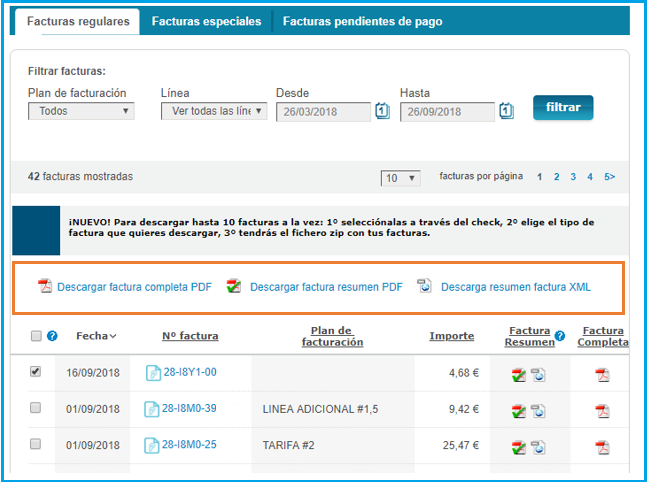This screenshot has width=647, height=482.
Task: Click the Desde date field
Action: [324, 112]
